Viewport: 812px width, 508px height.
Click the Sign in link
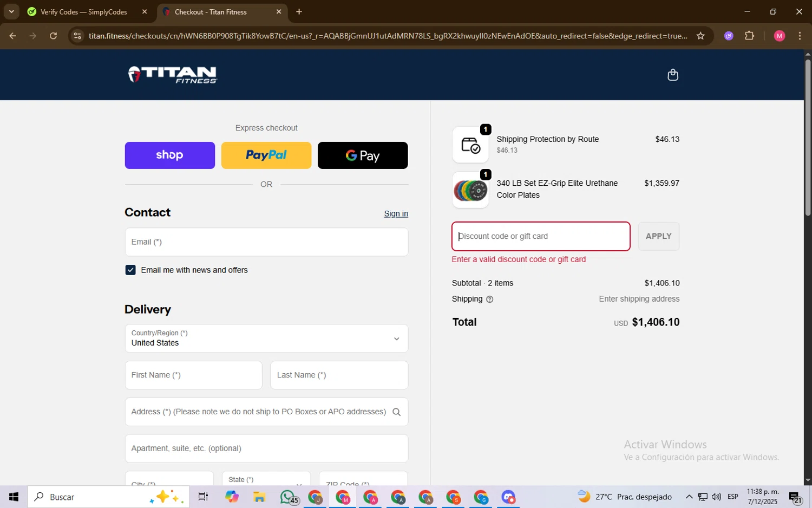[396, 214]
